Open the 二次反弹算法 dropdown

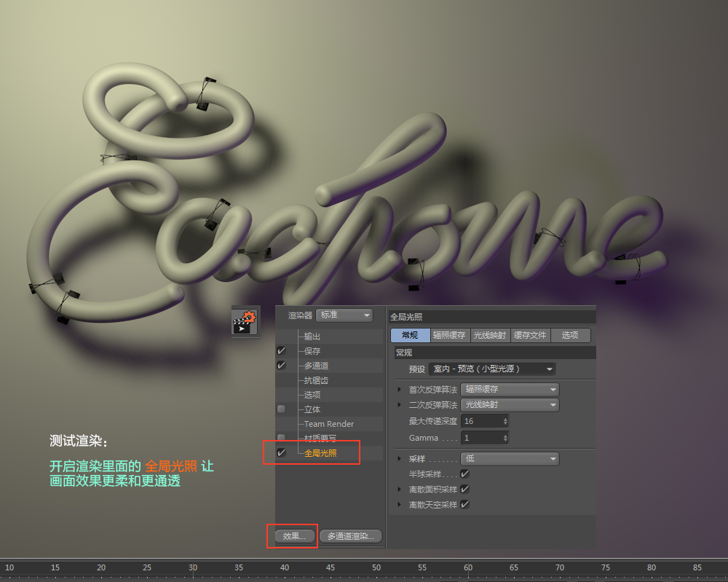[x=510, y=405]
